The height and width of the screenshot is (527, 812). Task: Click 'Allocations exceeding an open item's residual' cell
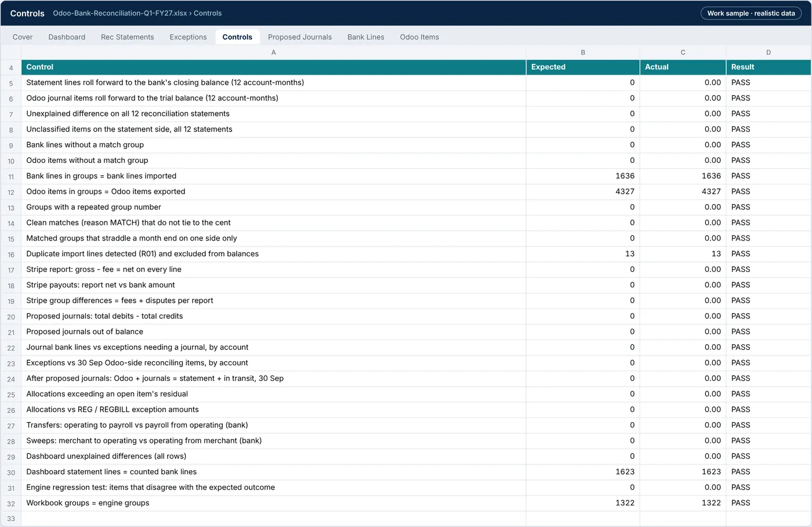274,394
